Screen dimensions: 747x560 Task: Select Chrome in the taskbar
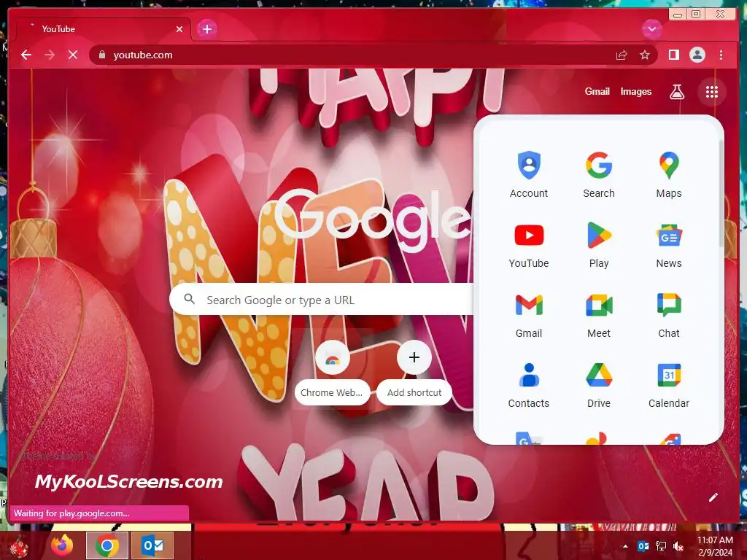107,545
